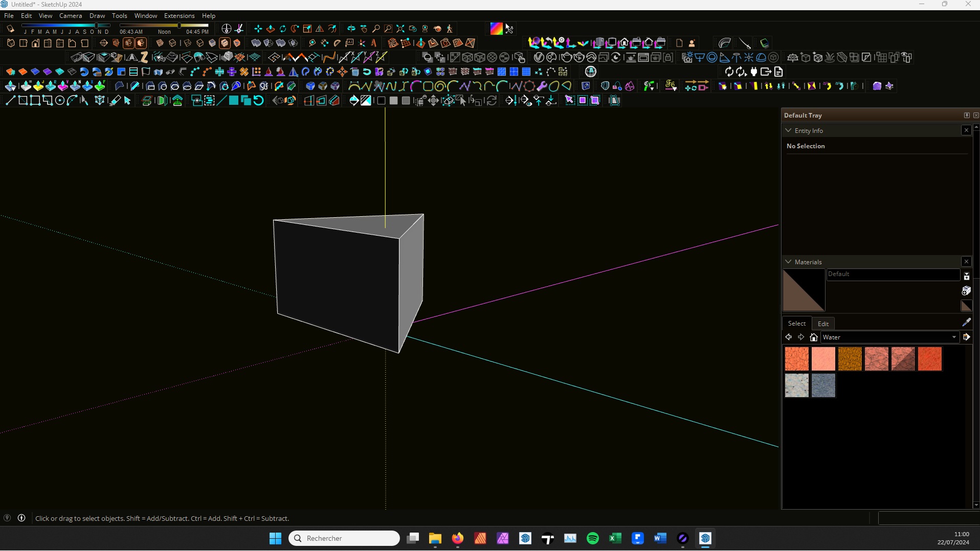The width and height of the screenshot is (980, 551).
Task: Select the Rectangle tool
Action: (23, 100)
